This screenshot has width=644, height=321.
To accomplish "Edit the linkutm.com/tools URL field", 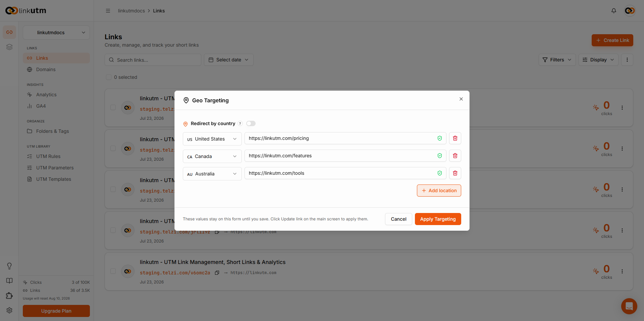I will (x=345, y=173).
